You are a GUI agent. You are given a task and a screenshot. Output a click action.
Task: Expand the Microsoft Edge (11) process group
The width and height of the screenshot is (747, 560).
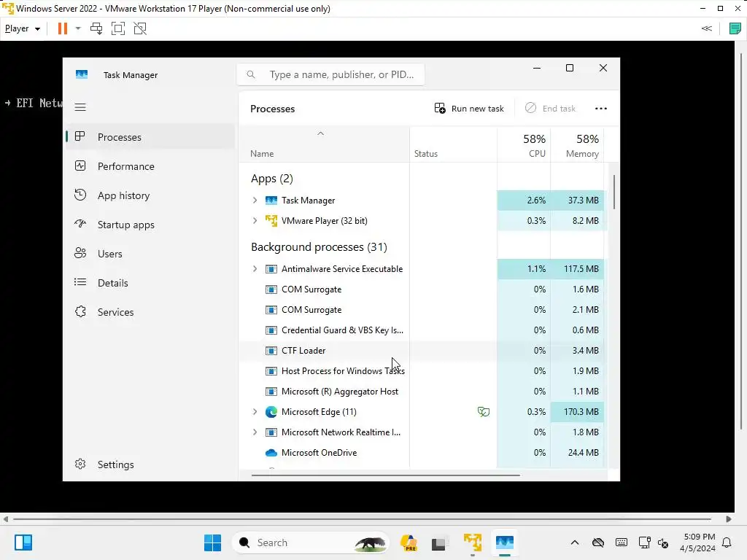(x=255, y=412)
